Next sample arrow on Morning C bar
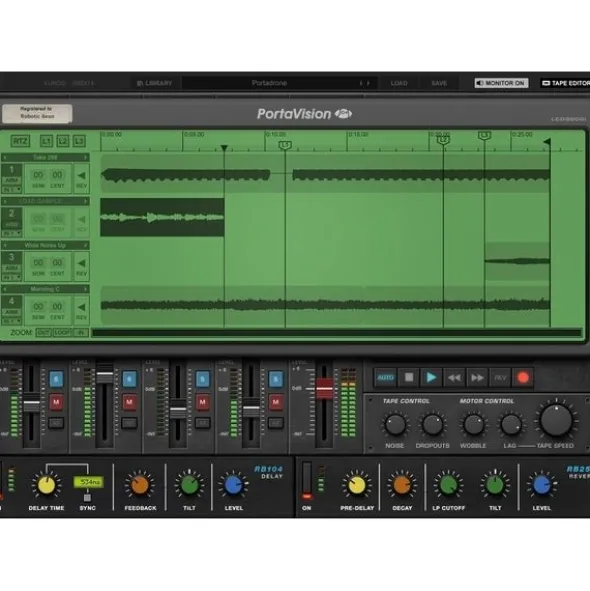Image resolution: width=590 pixels, height=591 pixels. click(86, 289)
